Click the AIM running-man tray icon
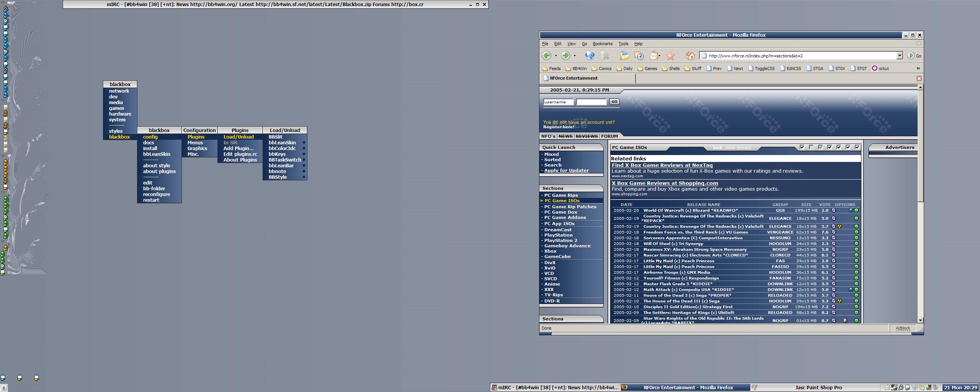Screen dimensions: 980x392 coord(901,387)
